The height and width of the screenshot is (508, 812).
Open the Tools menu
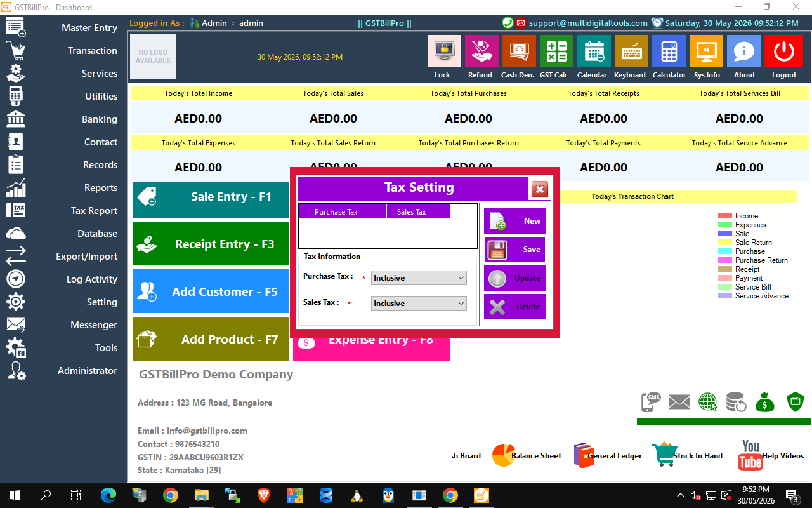click(107, 348)
